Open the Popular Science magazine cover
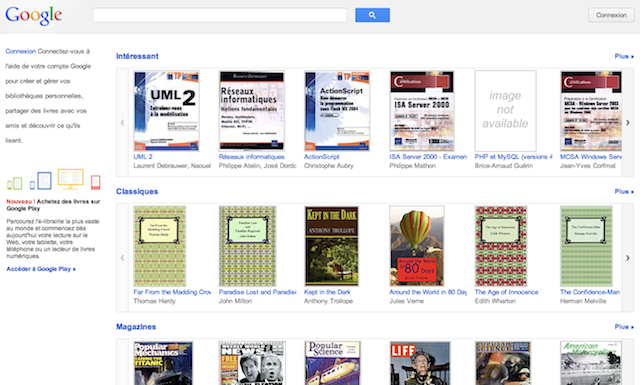This screenshot has height=385, width=640. [333, 363]
